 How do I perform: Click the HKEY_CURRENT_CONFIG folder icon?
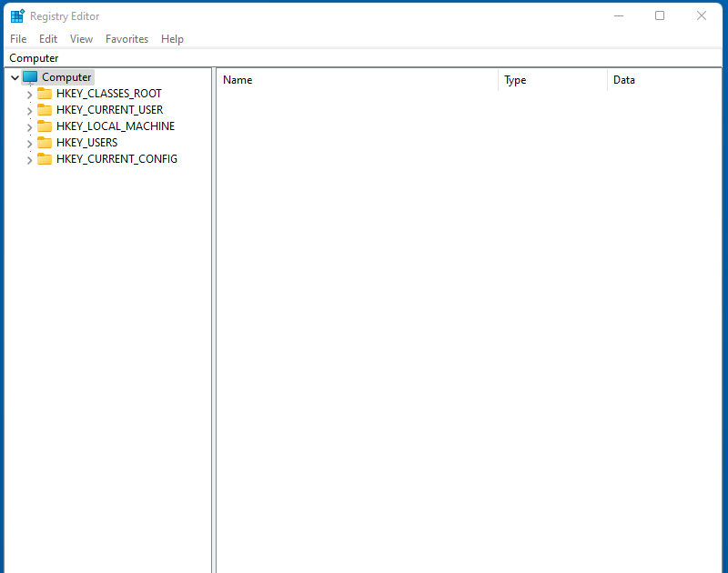(x=45, y=158)
